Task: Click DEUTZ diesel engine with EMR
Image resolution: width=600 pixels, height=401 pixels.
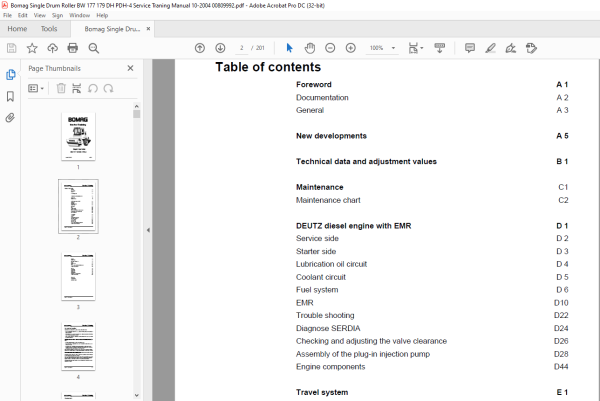Action: coord(354,225)
